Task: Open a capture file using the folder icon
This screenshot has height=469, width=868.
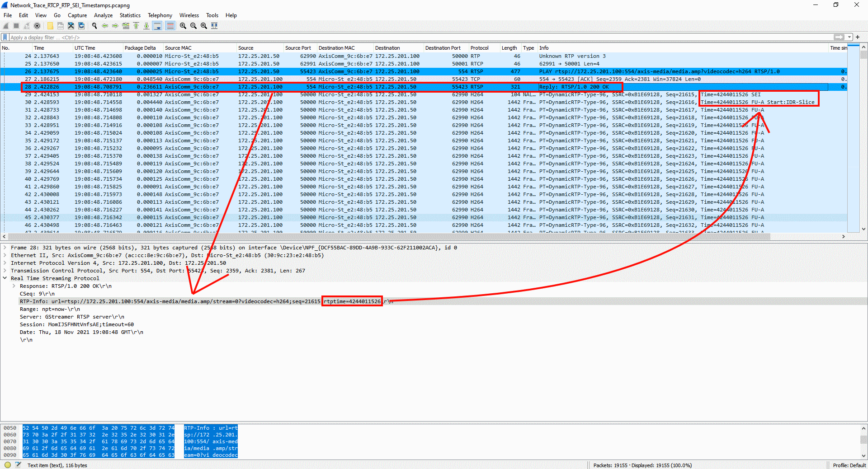Action: [x=50, y=26]
